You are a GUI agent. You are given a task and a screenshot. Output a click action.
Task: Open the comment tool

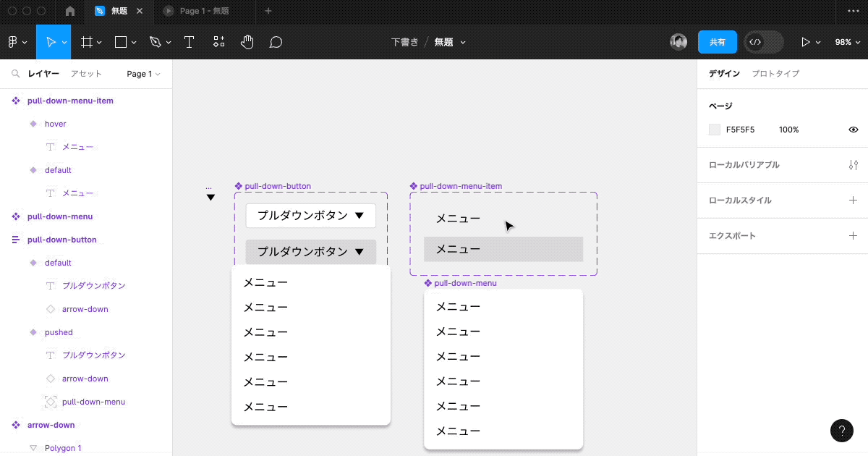click(x=276, y=41)
